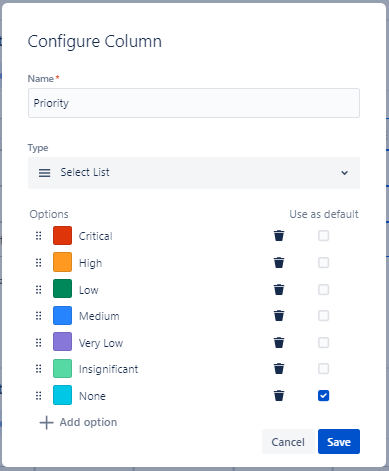Set Critical as the default option
This screenshot has width=389, height=471.
click(x=323, y=236)
